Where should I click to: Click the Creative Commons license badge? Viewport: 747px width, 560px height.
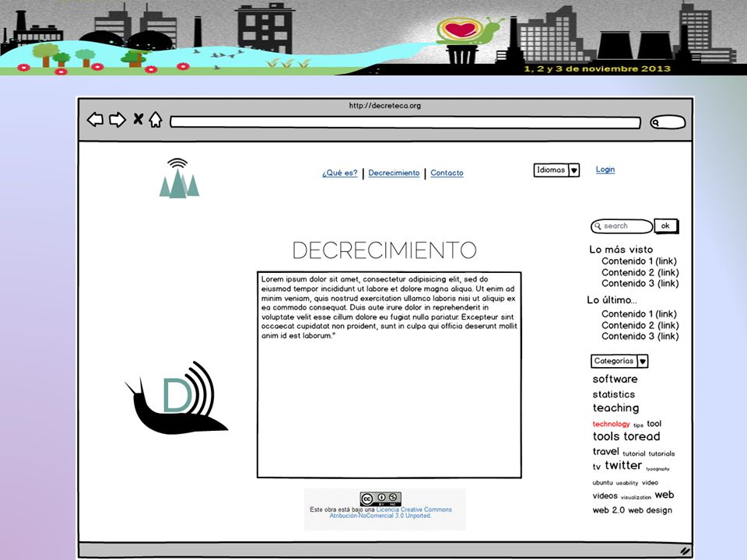(x=381, y=499)
